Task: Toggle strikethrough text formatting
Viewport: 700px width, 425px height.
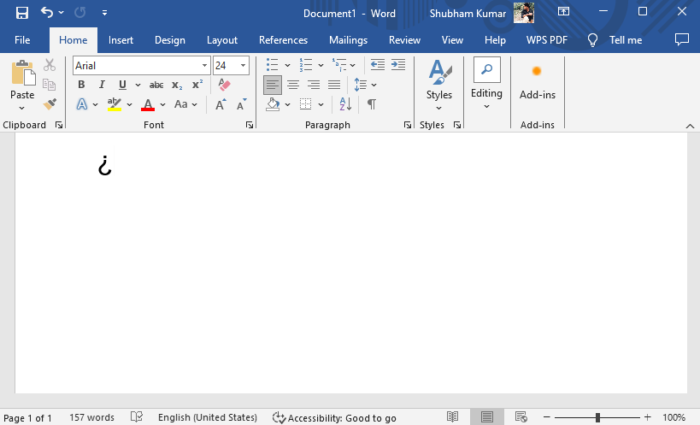Action: 156,85
